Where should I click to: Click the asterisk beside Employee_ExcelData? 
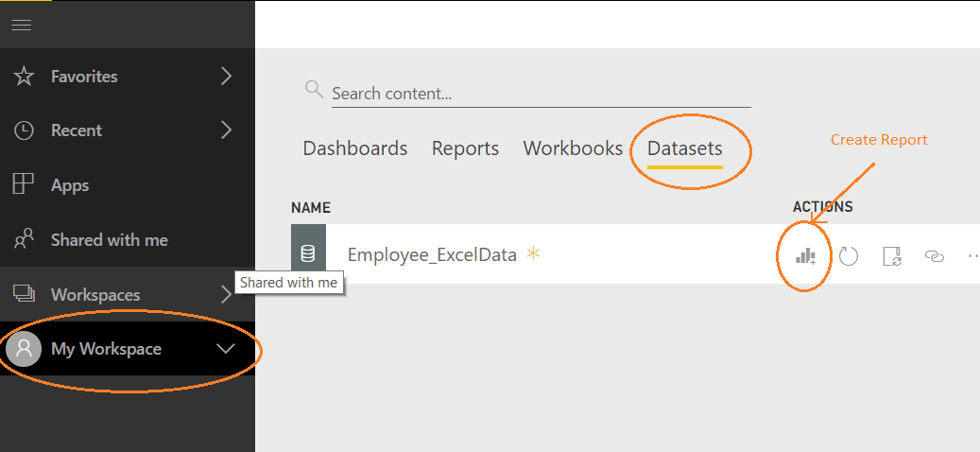(532, 253)
